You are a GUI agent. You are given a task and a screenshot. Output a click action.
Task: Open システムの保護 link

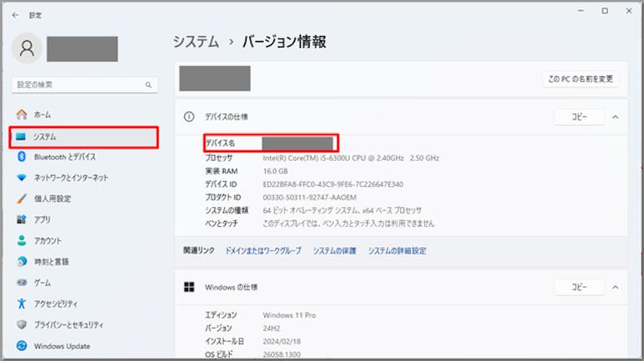pyautogui.click(x=335, y=250)
